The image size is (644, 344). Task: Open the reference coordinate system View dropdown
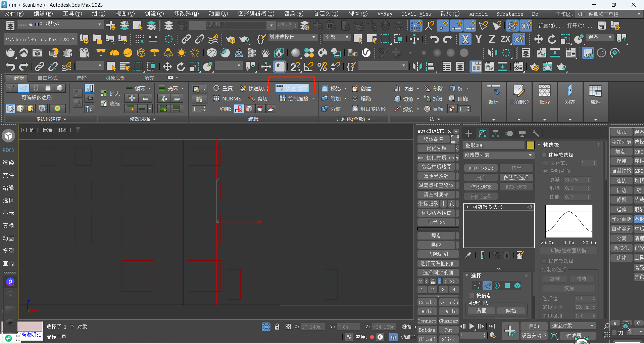pyautogui.click(x=600, y=37)
